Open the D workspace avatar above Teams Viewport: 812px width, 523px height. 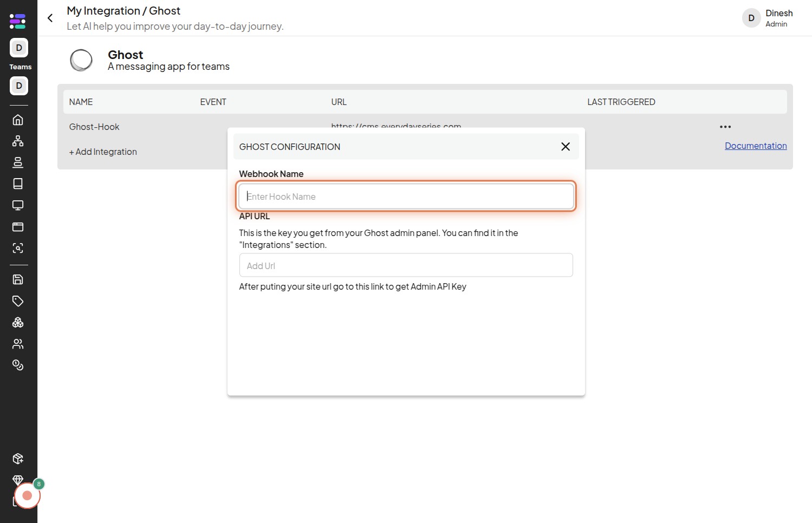click(19, 48)
